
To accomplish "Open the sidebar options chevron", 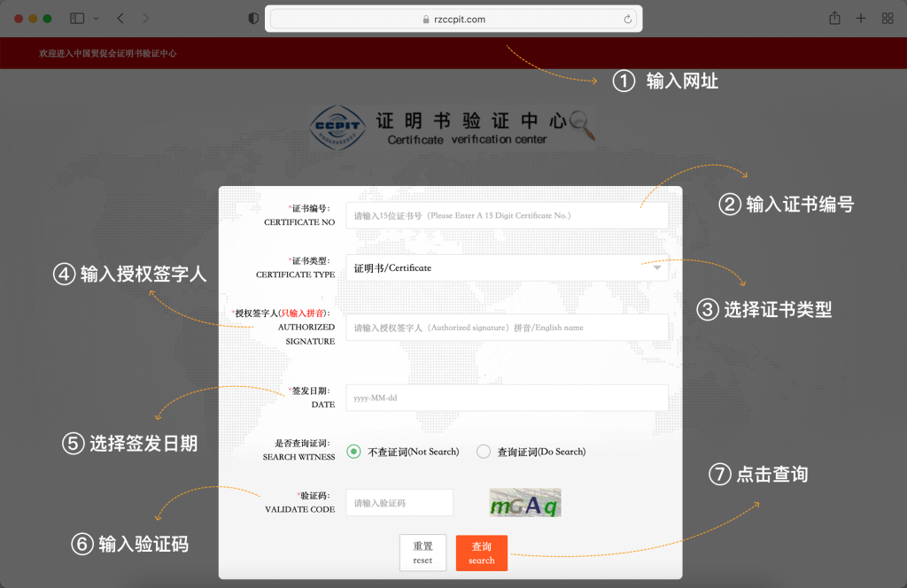I will pos(96,19).
